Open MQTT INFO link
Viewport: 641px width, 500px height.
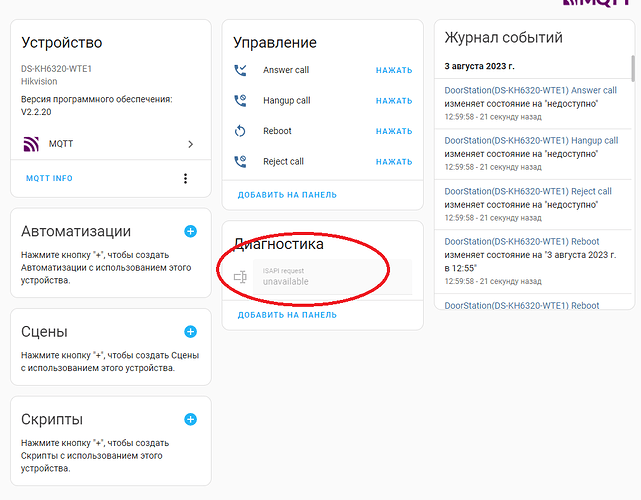[x=49, y=179]
